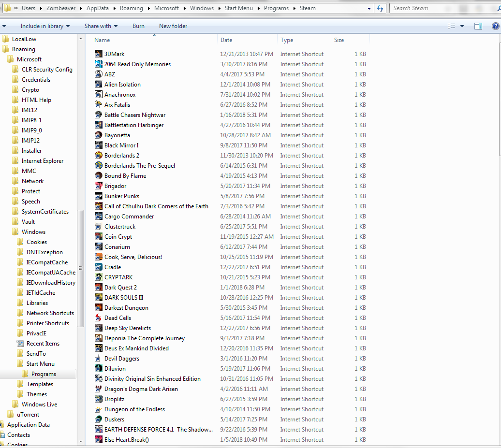Click the CRYPTARK shortcut icon
Image resolution: width=501 pixels, height=448 pixels.
click(99, 277)
